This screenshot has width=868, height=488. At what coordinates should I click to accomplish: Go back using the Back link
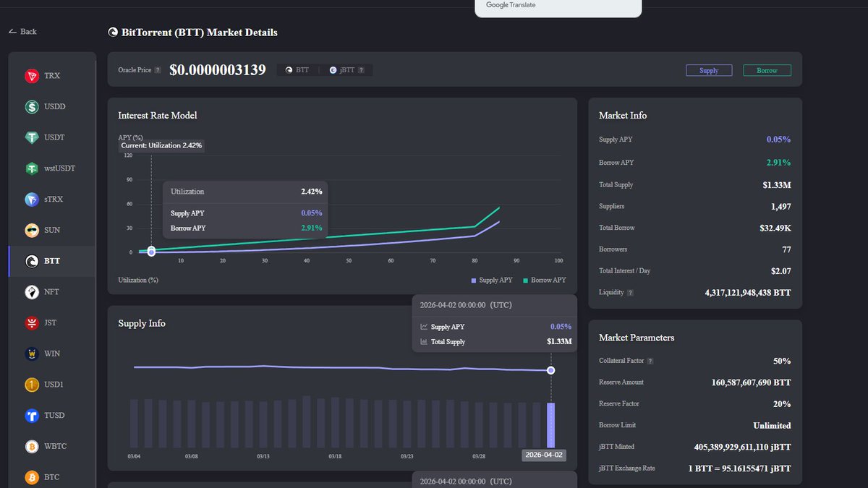click(22, 32)
